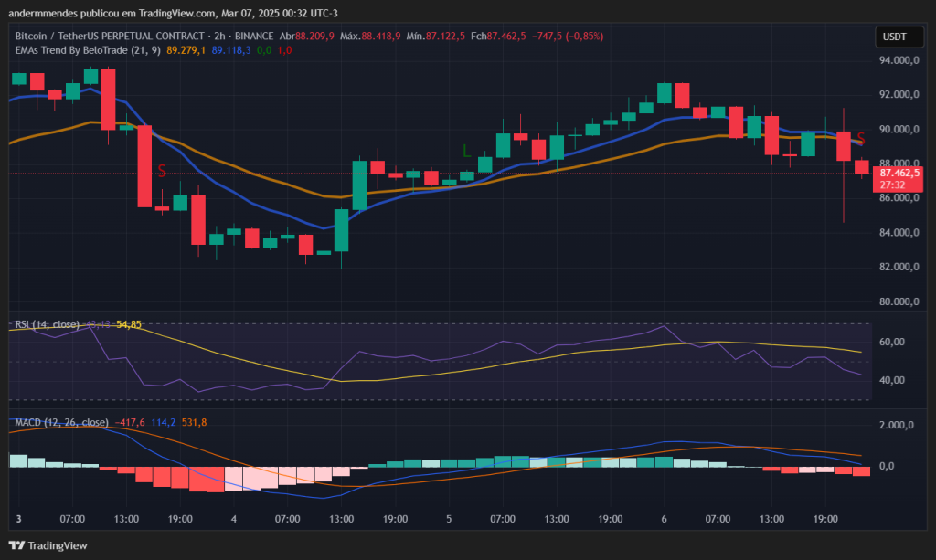936x560 pixels.
Task: Click the MACD value 114,2
Action: click(x=163, y=422)
